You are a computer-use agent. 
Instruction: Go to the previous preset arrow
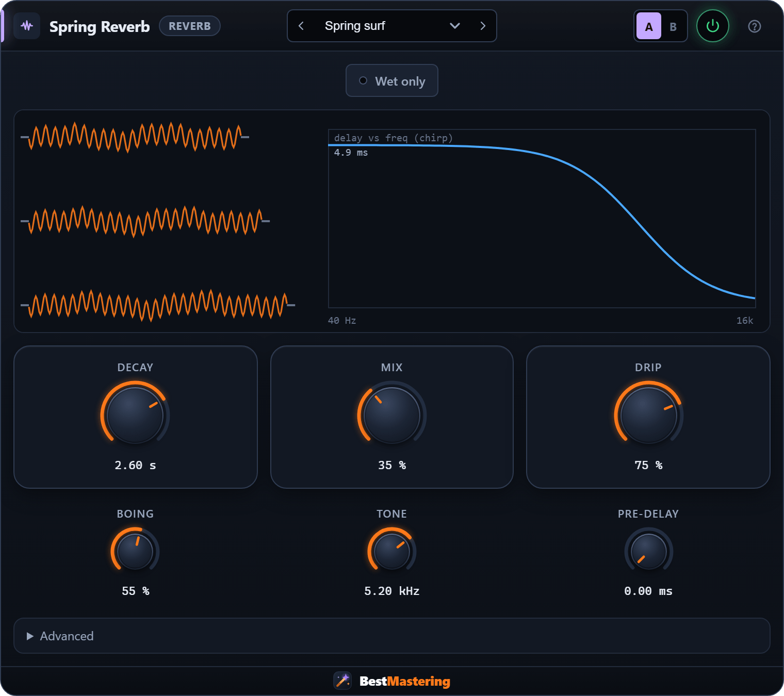(x=301, y=26)
